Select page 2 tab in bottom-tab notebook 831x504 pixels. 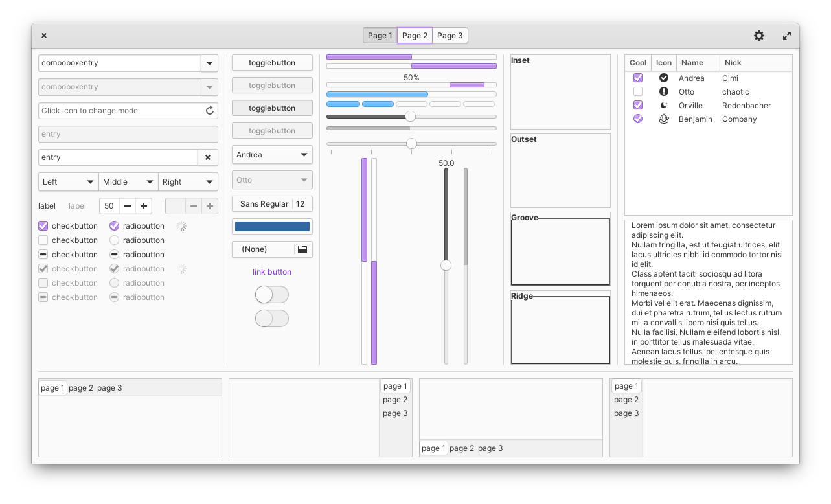click(x=462, y=448)
